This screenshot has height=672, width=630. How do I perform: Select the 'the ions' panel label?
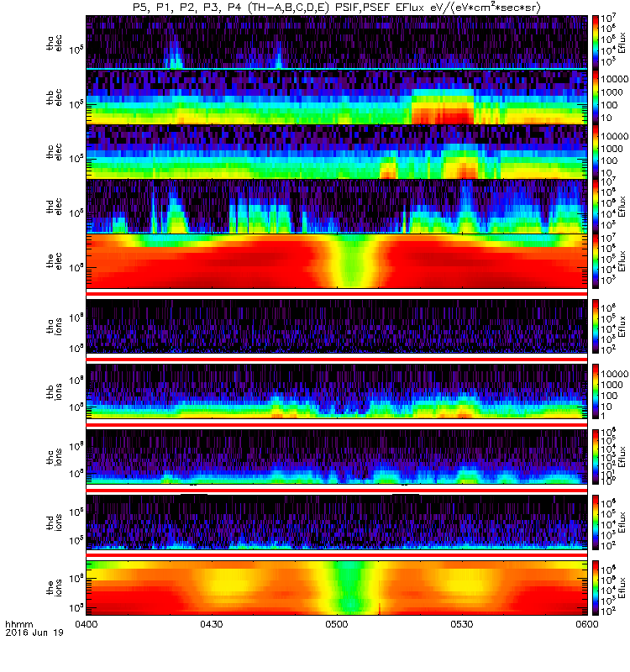pyautogui.click(x=54, y=587)
